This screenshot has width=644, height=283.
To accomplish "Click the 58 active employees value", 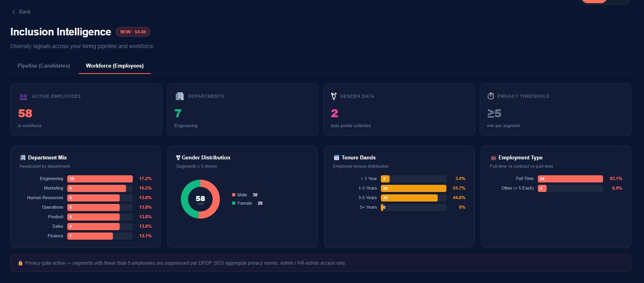I will pyautogui.click(x=25, y=113).
